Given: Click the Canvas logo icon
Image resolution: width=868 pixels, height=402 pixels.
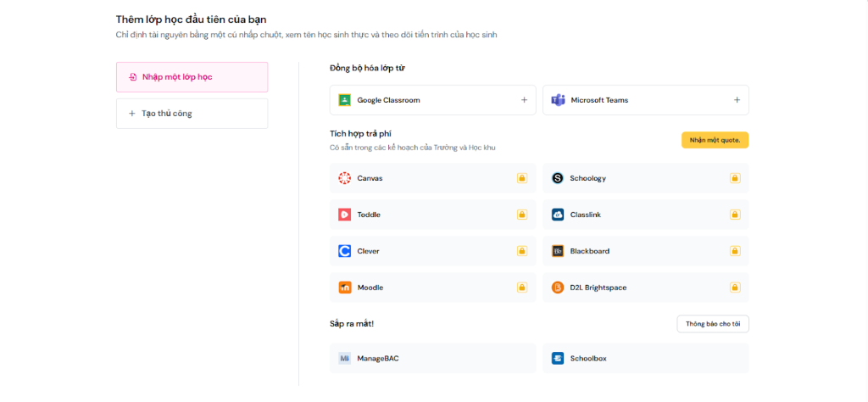Looking at the screenshot, I should tap(345, 178).
